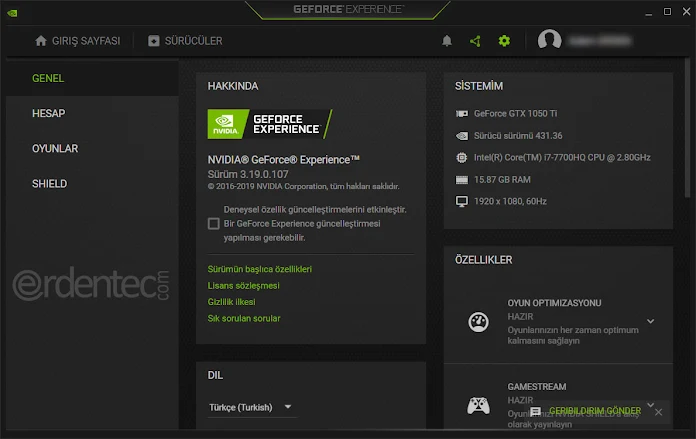Click the Sürücü sürümü 431.36 text
The width and height of the screenshot is (696, 439).
pyautogui.click(x=518, y=136)
